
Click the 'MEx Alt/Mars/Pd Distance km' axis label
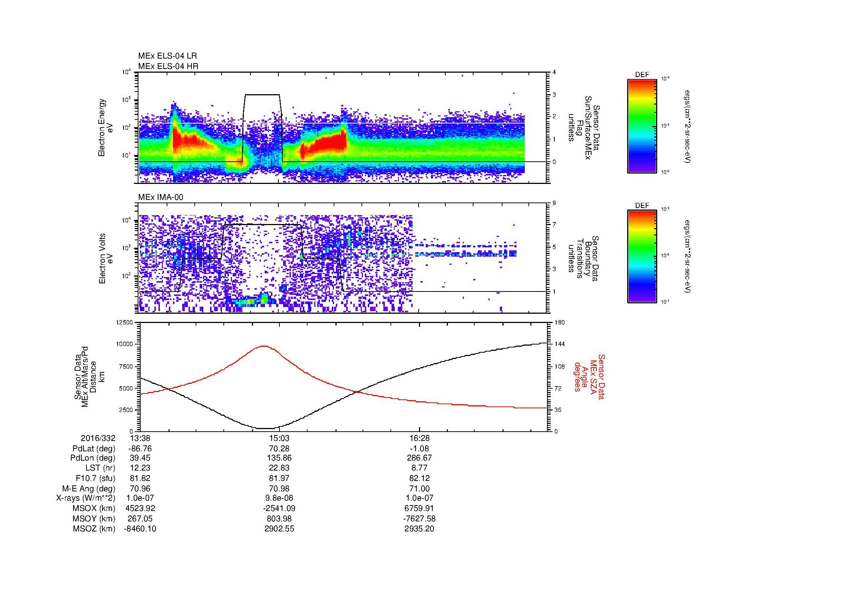click(89, 376)
